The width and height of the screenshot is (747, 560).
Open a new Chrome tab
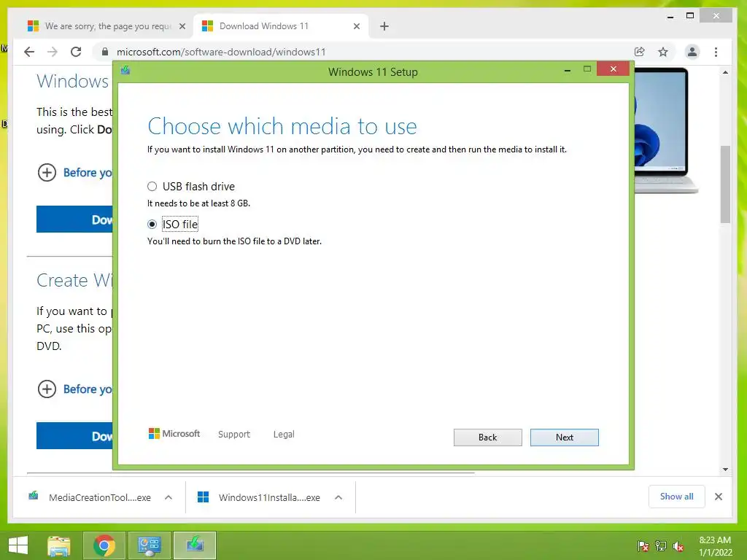click(x=384, y=26)
